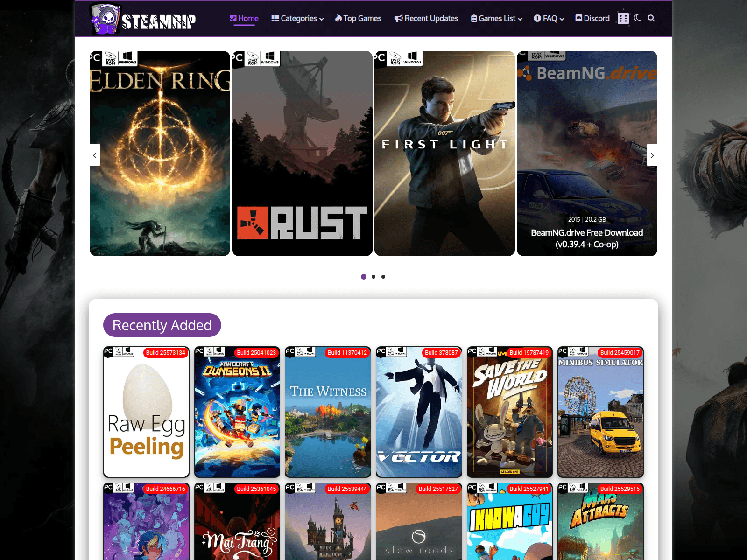Click the Build 11370412 badge
The image size is (747, 560).
click(347, 353)
